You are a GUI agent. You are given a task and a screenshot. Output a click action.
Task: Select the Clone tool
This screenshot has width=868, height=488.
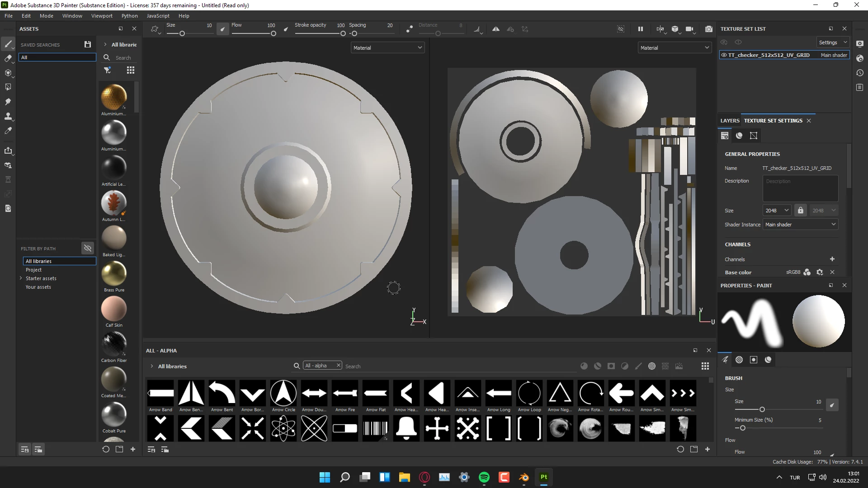tap(8, 116)
